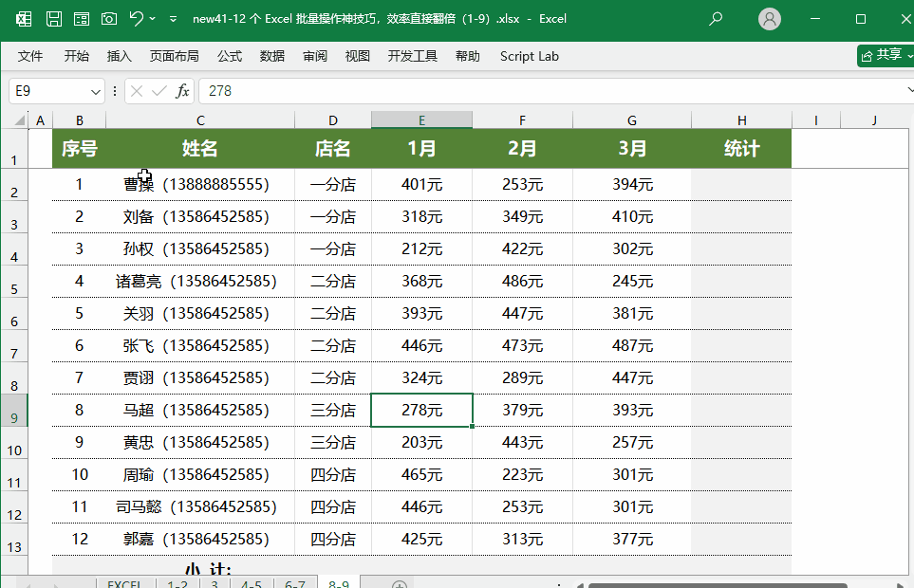
Task: Switch to the 6-7 sheet tab
Action: [x=295, y=582]
